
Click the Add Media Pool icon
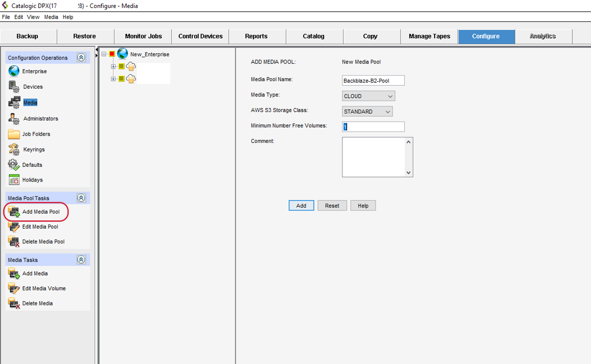tap(14, 211)
